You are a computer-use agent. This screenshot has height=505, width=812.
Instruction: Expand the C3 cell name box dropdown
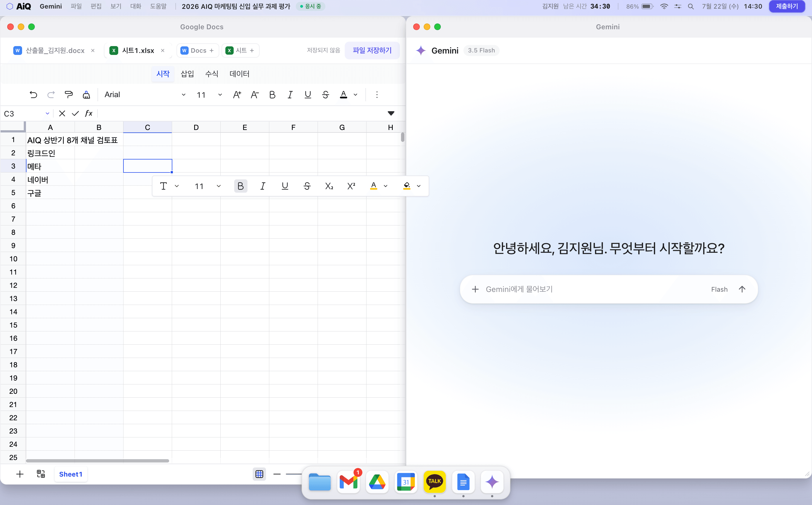[x=48, y=114]
